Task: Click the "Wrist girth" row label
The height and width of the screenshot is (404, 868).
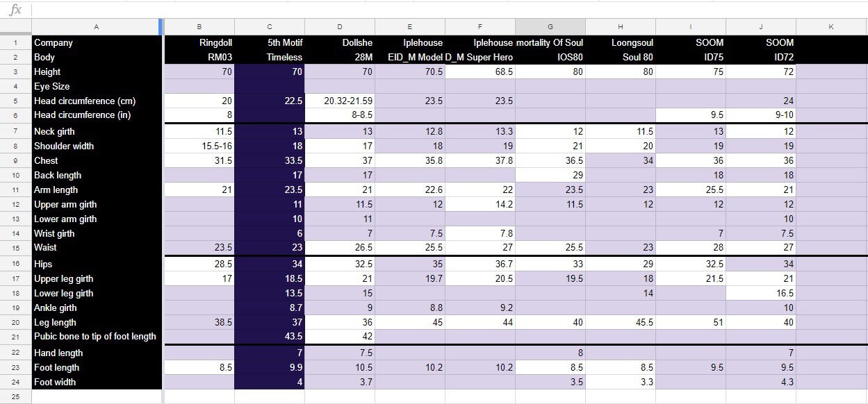Action: tap(97, 233)
